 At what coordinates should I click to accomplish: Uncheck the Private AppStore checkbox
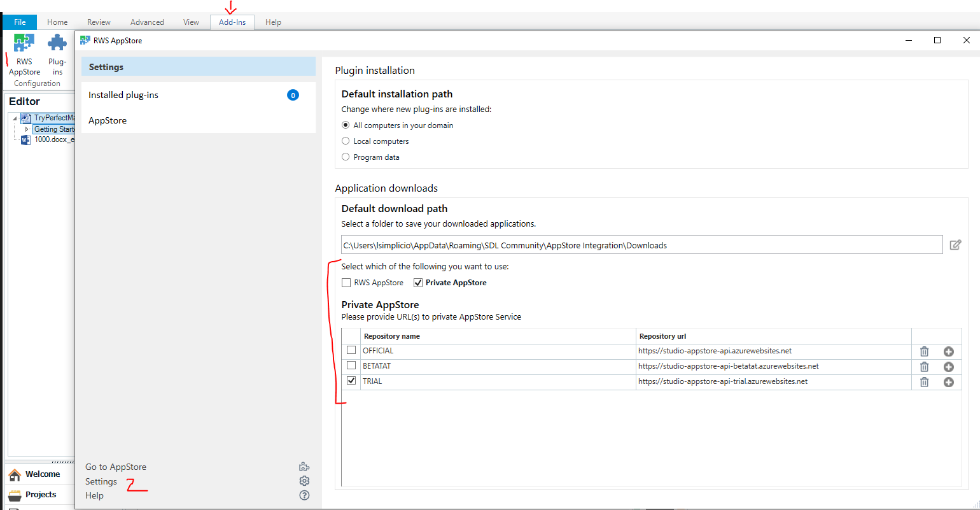[418, 283]
